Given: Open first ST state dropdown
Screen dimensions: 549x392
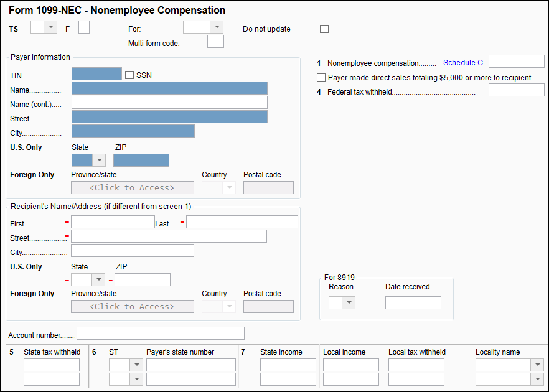Looking at the screenshot, I should [136, 365].
